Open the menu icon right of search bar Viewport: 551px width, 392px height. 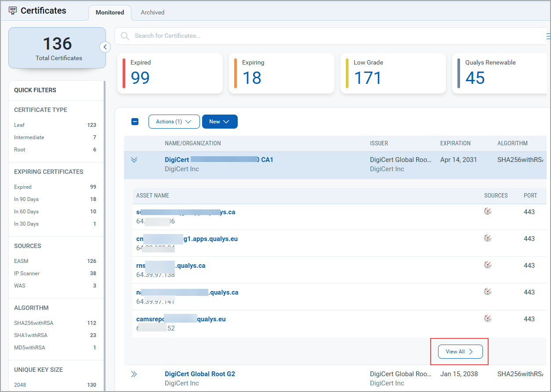[547, 36]
